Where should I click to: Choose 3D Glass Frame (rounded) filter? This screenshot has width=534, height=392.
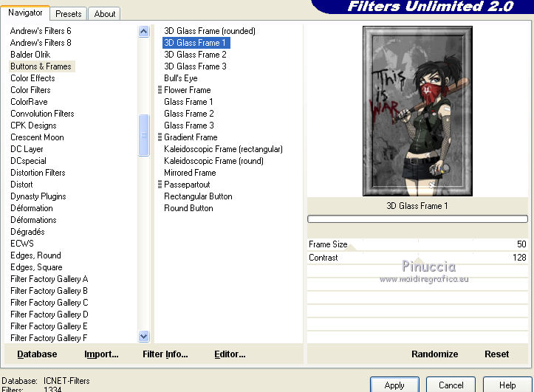click(x=210, y=31)
